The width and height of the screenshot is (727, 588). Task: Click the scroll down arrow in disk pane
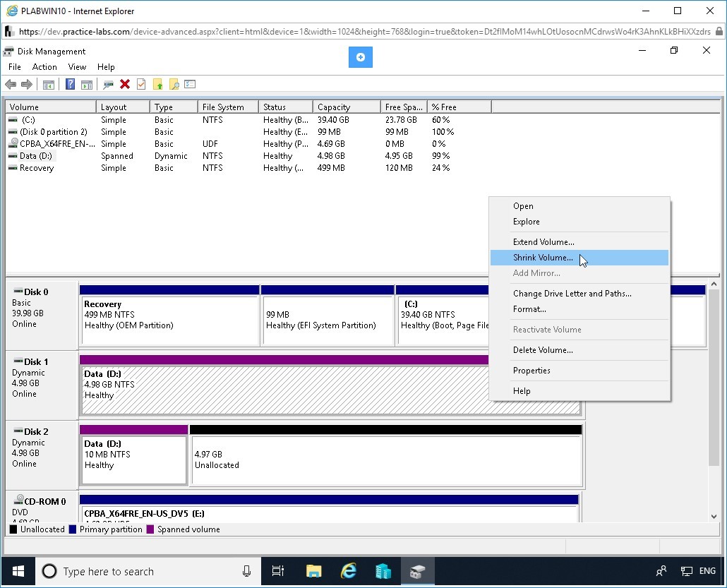[x=714, y=517]
